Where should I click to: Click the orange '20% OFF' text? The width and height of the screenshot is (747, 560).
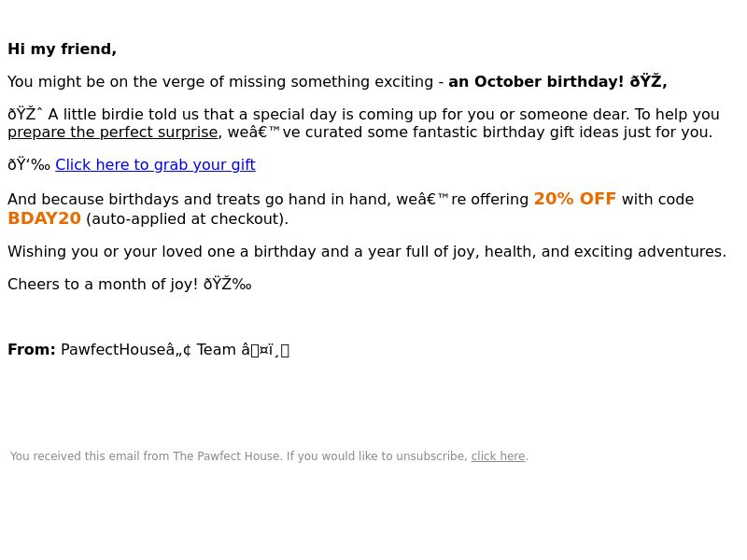click(575, 199)
